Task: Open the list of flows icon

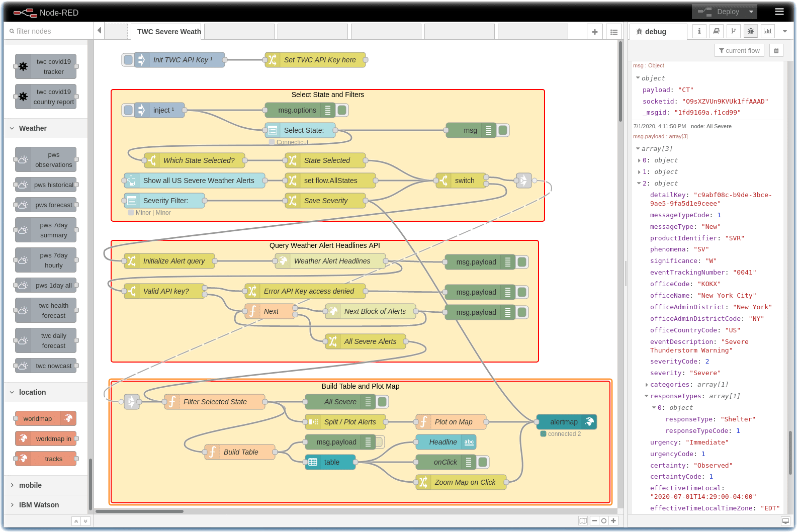Action: [614, 32]
